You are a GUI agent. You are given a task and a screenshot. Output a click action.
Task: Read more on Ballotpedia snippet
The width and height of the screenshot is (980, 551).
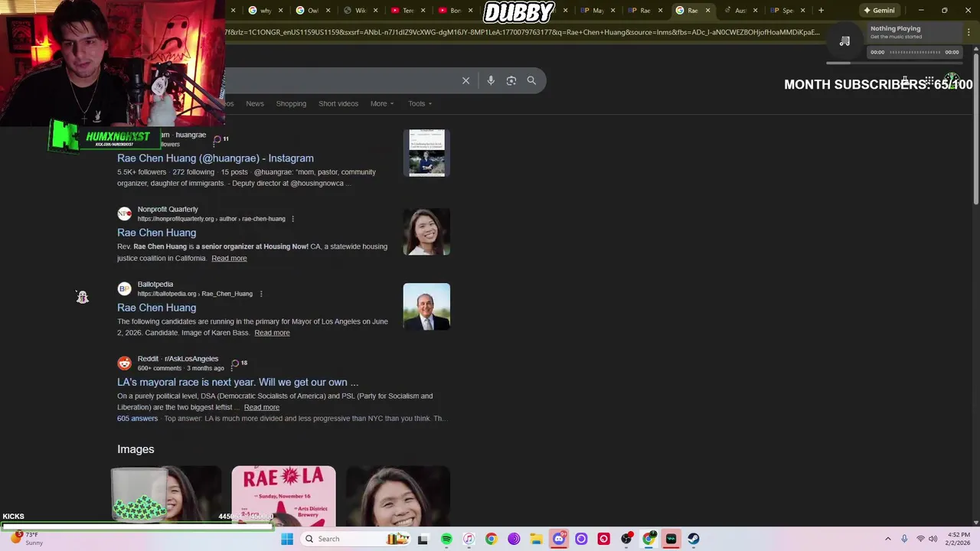click(x=272, y=333)
